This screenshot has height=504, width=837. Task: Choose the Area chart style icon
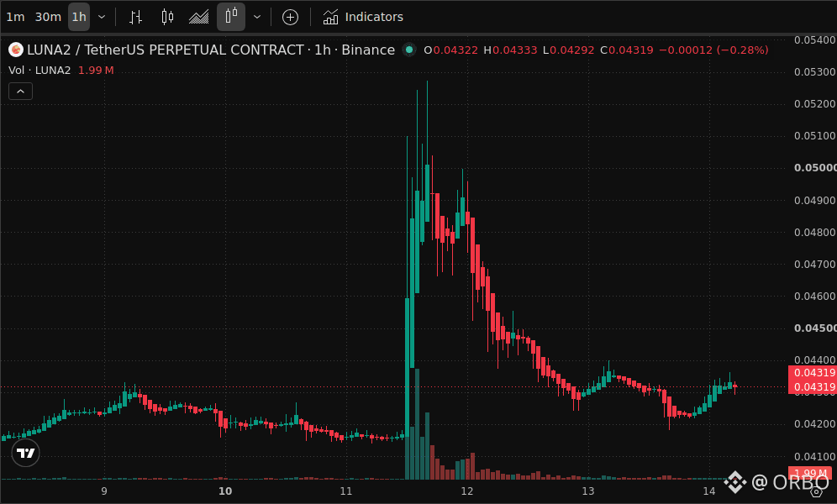click(x=198, y=17)
